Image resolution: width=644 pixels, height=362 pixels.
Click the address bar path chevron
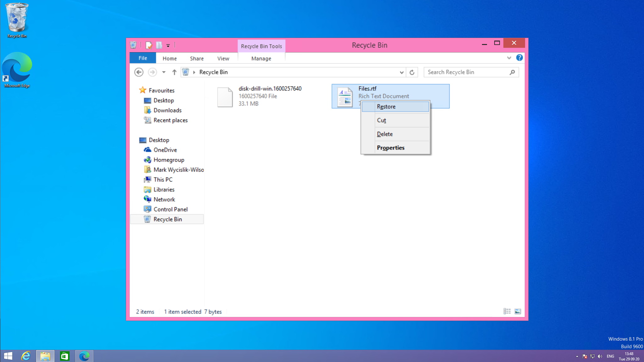click(194, 72)
